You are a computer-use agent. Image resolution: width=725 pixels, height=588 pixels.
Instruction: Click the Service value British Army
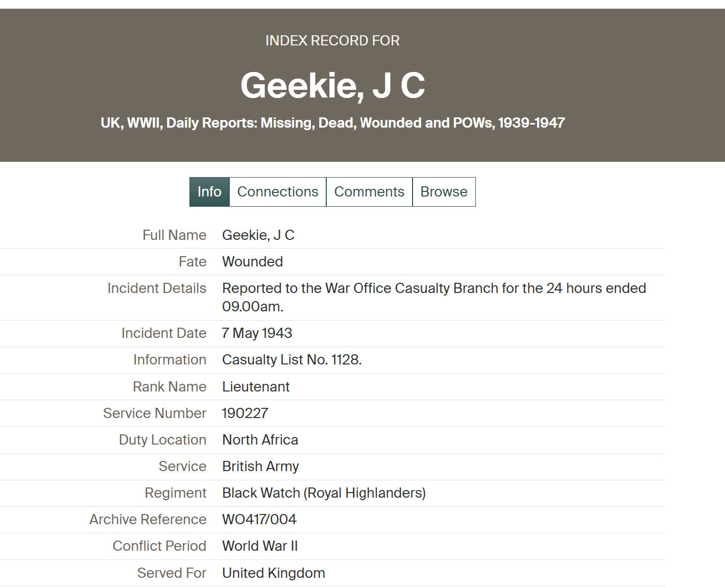pyautogui.click(x=260, y=467)
